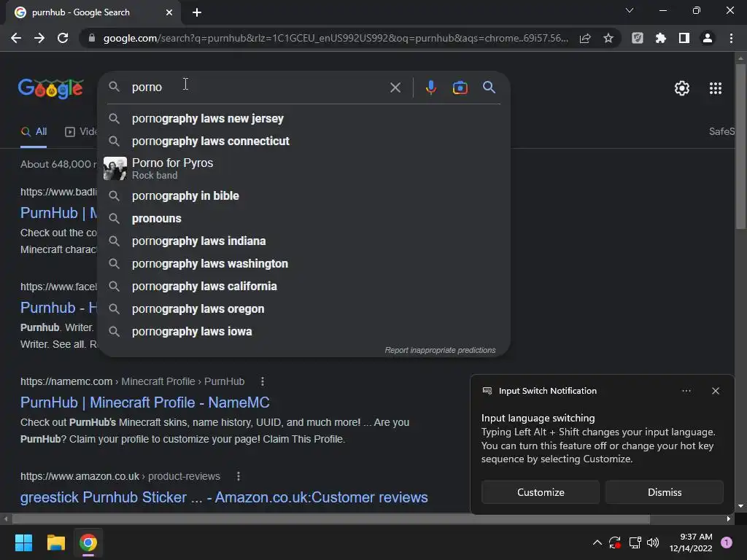Click the browser forward arrow
This screenshot has width=747, height=560.
(39, 38)
